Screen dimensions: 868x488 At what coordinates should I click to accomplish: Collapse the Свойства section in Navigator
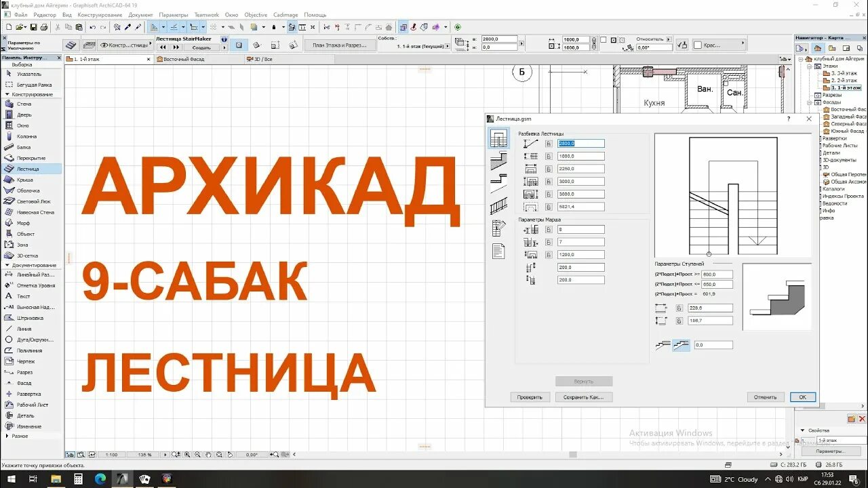804,430
